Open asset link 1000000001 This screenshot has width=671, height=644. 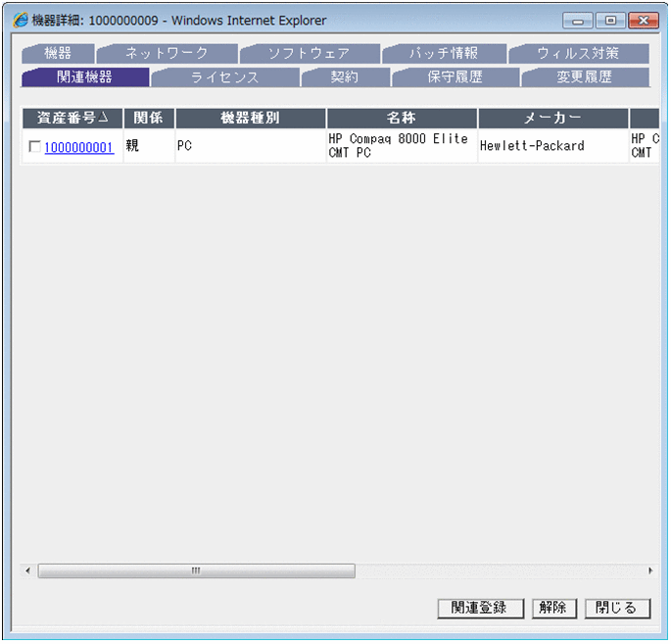[79, 147]
